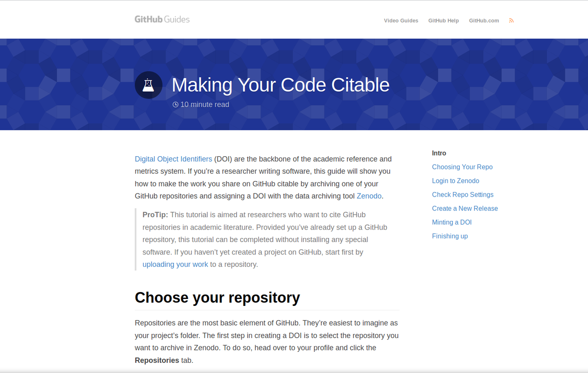Navigate to Check Repo Settings section
588x373 pixels.
coord(463,194)
